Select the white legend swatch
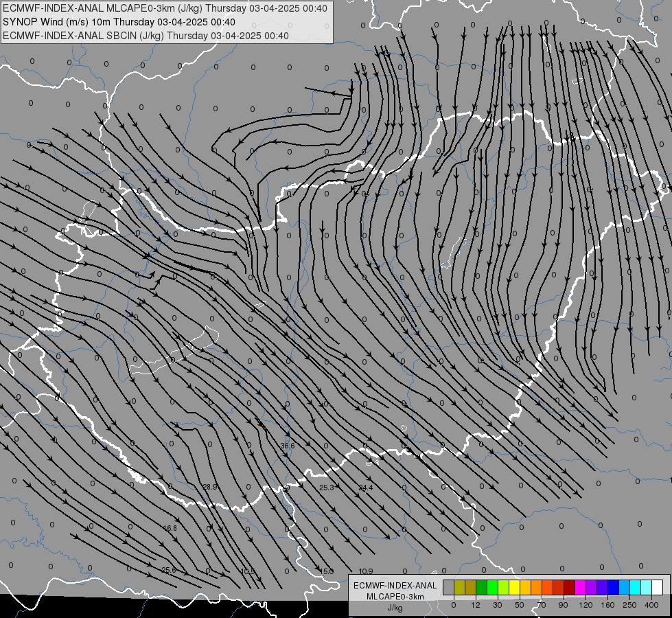The height and width of the screenshot is (618, 672). tap(658, 588)
